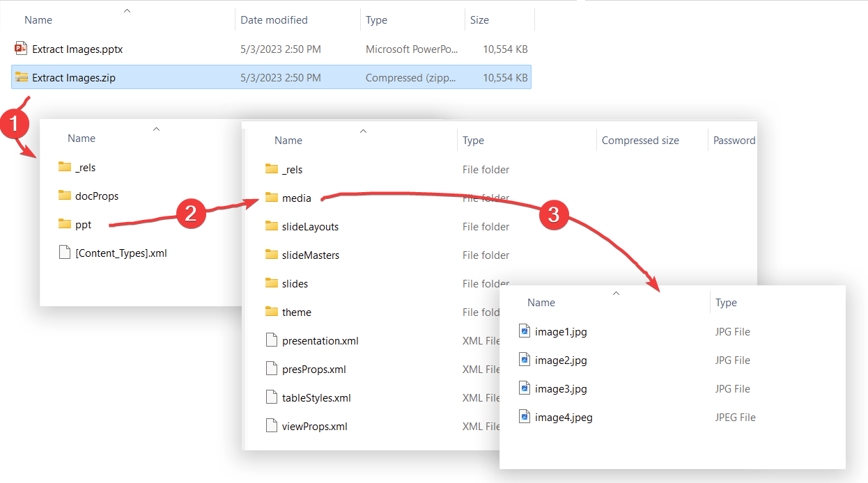868x483 pixels.
Task: Click the Compressed size column header
Action: click(640, 140)
